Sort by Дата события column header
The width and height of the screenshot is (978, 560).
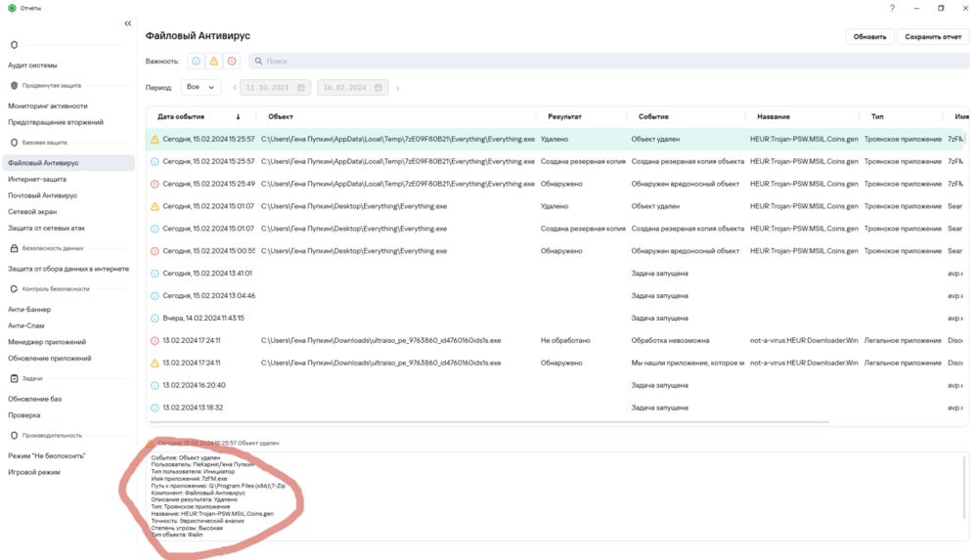(x=181, y=116)
